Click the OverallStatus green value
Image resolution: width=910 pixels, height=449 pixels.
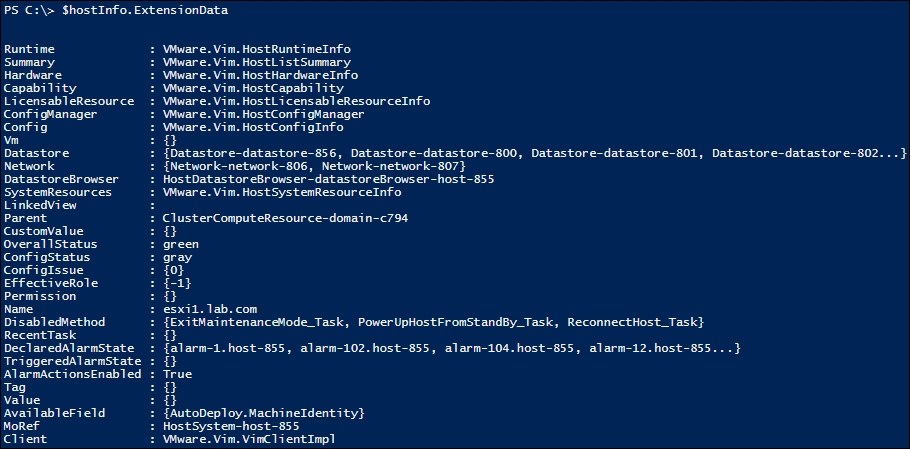point(180,244)
